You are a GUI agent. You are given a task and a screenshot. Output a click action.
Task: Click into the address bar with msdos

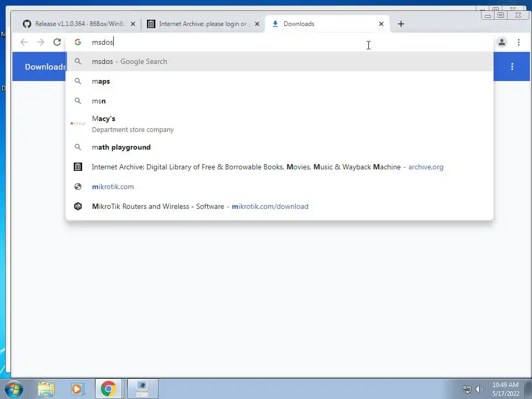coord(280,42)
